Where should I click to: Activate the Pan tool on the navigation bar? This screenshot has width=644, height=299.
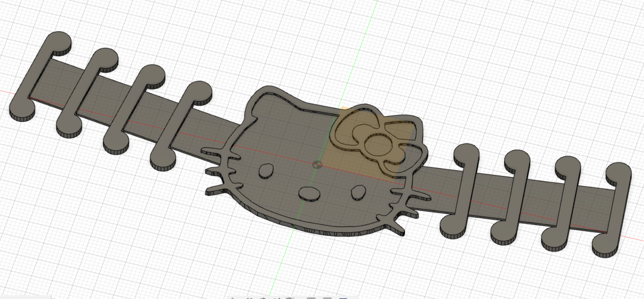click(x=263, y=298)
